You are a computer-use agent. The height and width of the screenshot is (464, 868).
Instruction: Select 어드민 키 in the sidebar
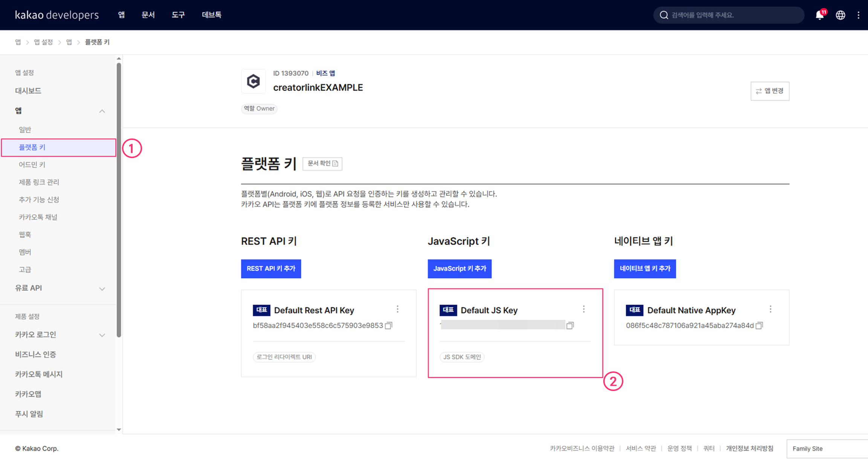point(32,165)
